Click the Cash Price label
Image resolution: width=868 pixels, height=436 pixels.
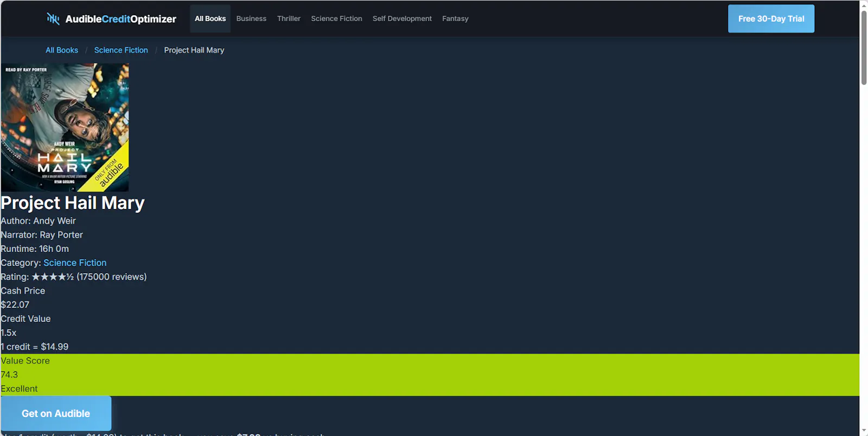(x=23, y=291)
